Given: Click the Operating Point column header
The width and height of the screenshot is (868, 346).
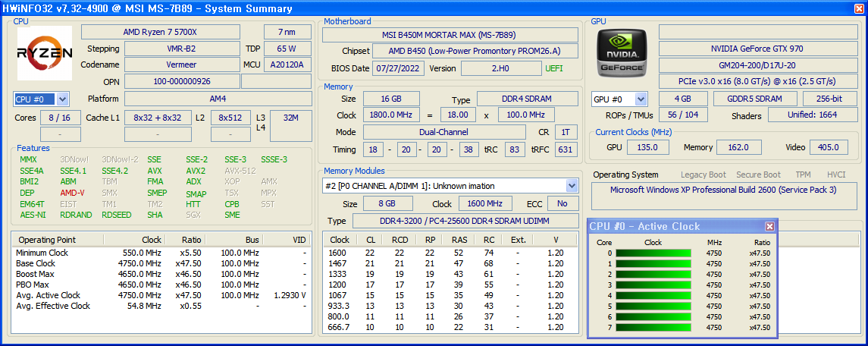Looking at the screenshot, I should click(x=58, y=240).
